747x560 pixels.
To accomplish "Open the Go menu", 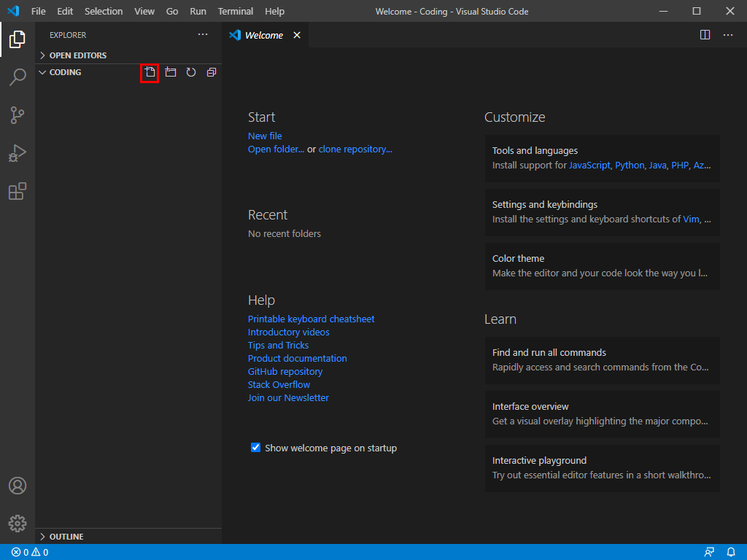I will (x=172, y=11).
